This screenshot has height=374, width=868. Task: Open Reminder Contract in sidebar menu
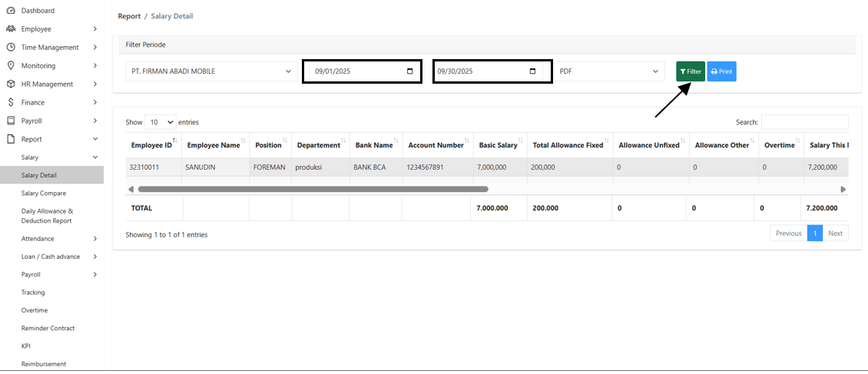[x=48, y=328]
